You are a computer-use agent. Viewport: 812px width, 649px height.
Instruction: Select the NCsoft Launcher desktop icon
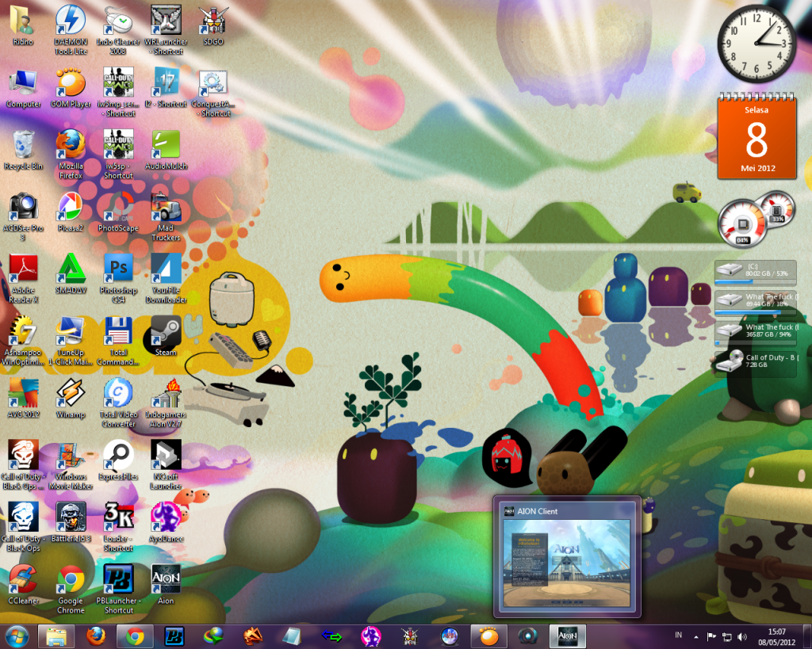(166, 464)
